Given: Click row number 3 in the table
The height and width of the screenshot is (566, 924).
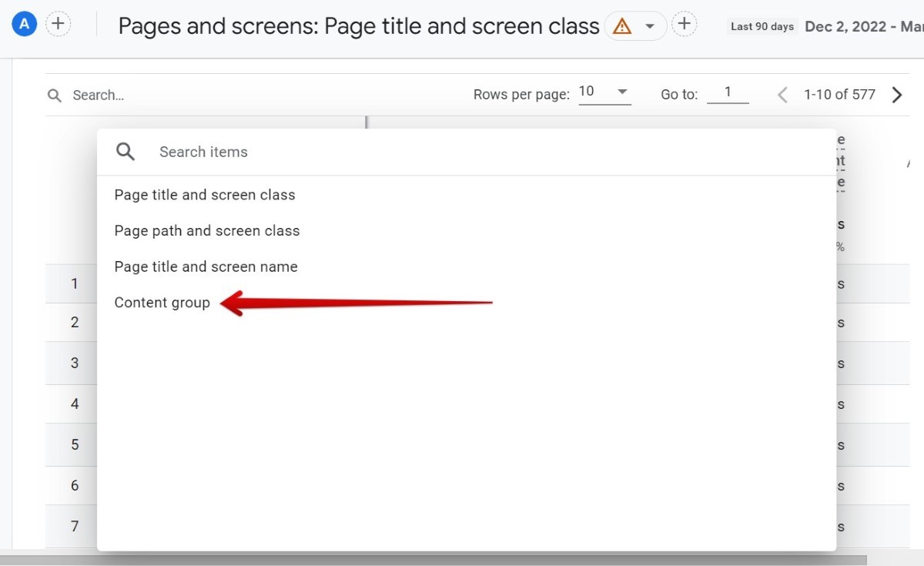Looking at the screenshot, I should (75, 363).
